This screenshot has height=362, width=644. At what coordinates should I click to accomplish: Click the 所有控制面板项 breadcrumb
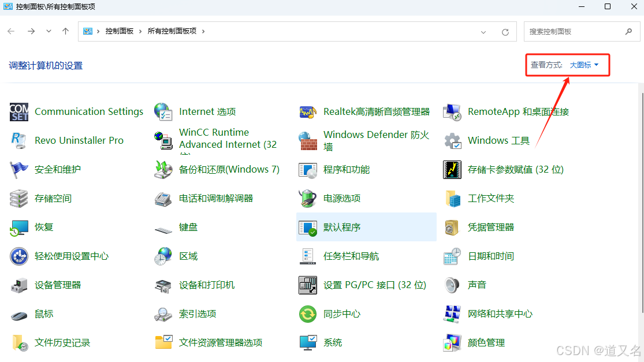172,31
